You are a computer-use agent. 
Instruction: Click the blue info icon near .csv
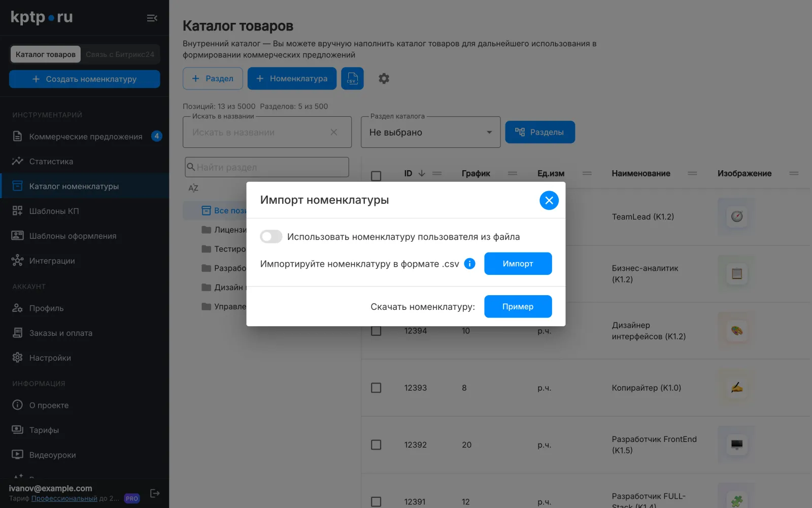[x=470, y=264]
